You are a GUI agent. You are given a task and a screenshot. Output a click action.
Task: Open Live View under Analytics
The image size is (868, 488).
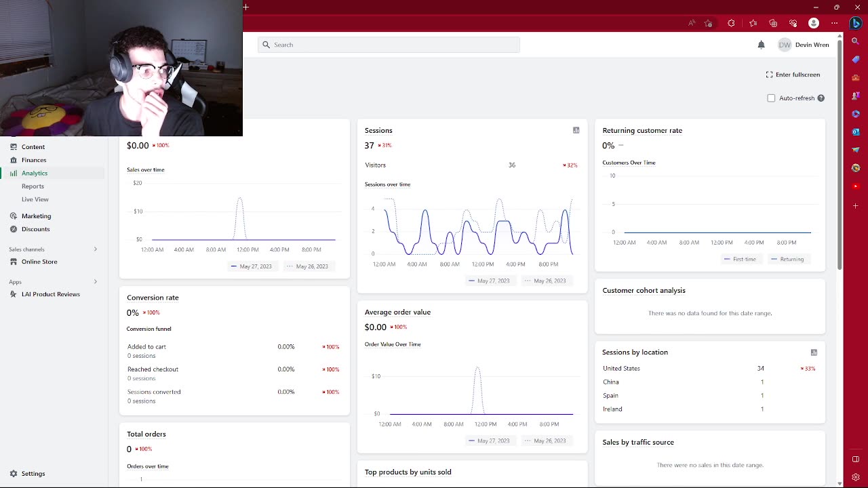coord(35,199)
